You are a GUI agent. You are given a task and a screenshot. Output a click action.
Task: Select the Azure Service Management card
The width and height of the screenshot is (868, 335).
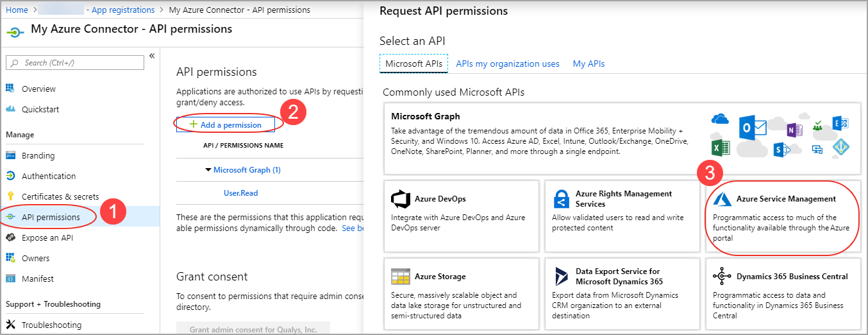(x=783, y=216)
